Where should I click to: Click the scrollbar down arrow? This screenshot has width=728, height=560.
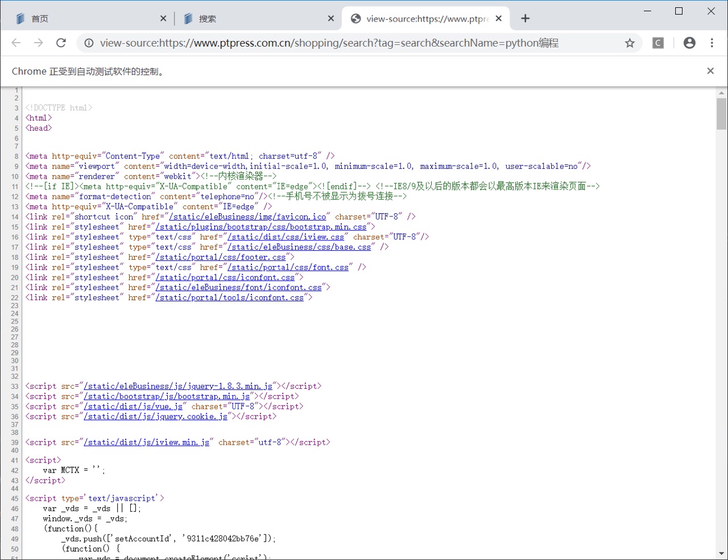point(721,553)
